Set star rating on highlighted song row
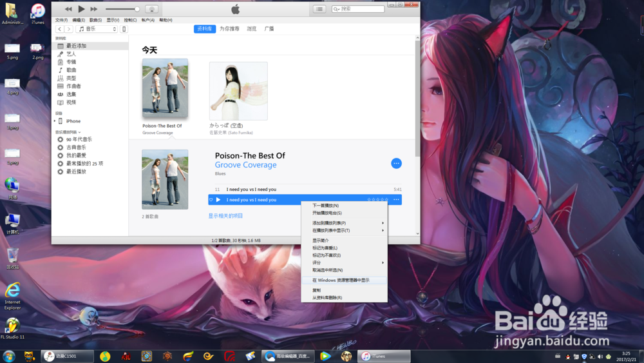The height and width of the screenshot is (363, 644). (377, 200)
